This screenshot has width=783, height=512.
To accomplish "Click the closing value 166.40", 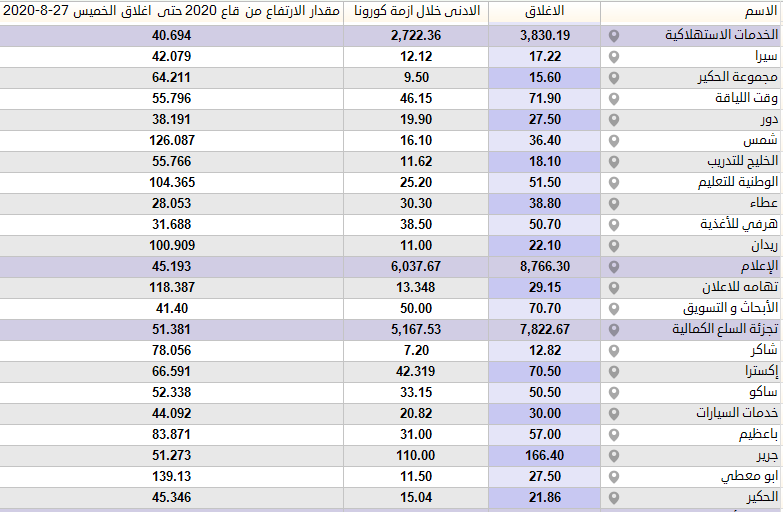I will 545,455.
